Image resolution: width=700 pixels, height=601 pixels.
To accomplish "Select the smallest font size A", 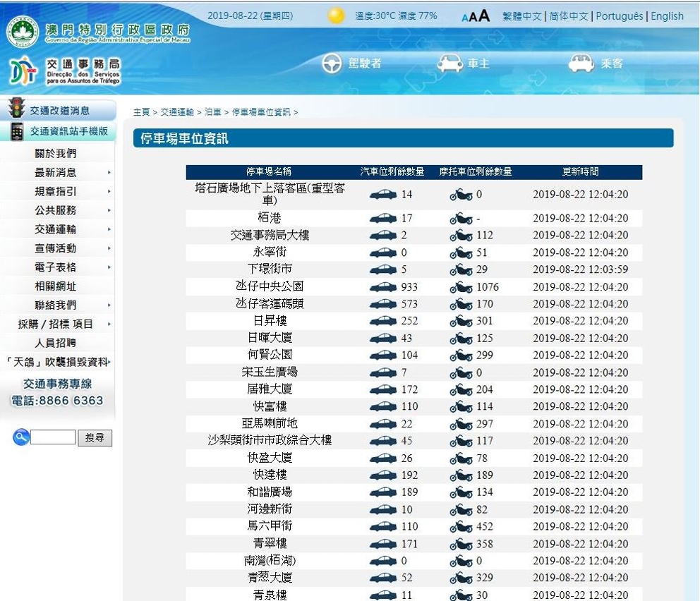I will click(x=465, y=18).
